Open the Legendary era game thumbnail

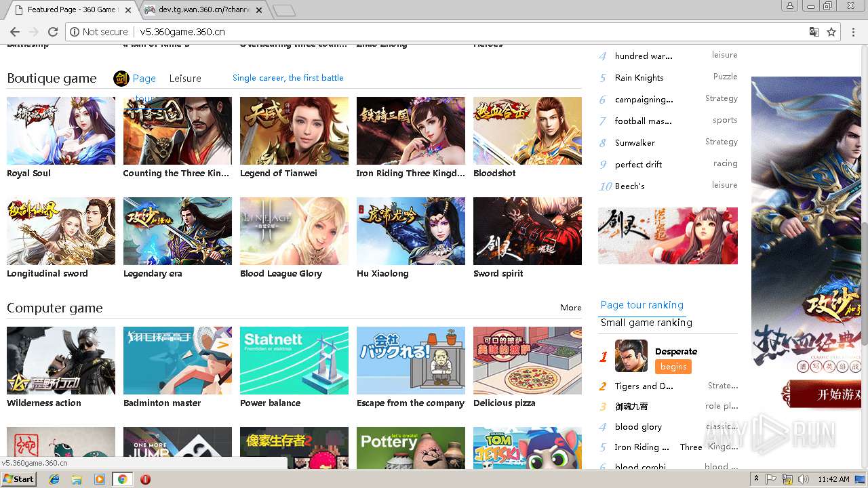(x=178, y=231)
